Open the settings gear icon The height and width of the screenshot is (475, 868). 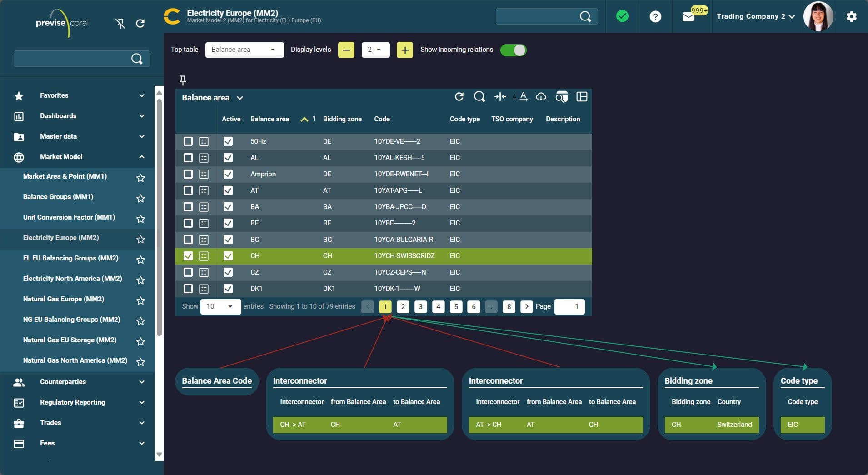pyautogui.click(x=851, y=17)
